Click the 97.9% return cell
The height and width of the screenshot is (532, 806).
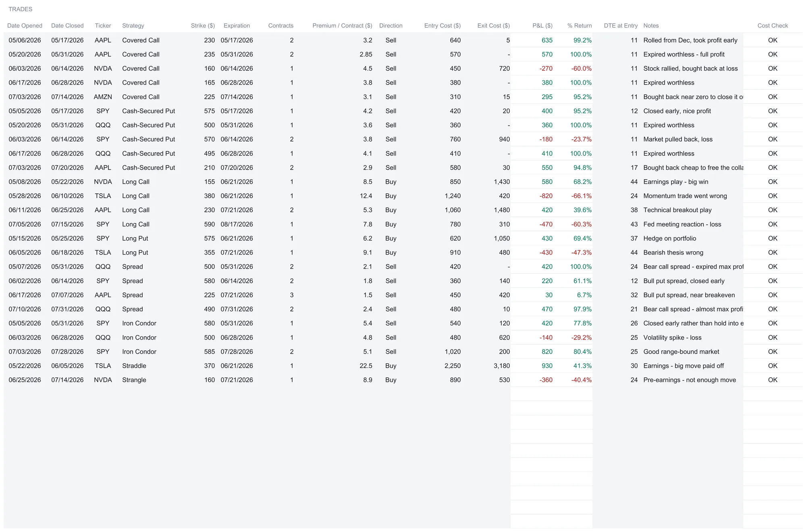point(582,309)
